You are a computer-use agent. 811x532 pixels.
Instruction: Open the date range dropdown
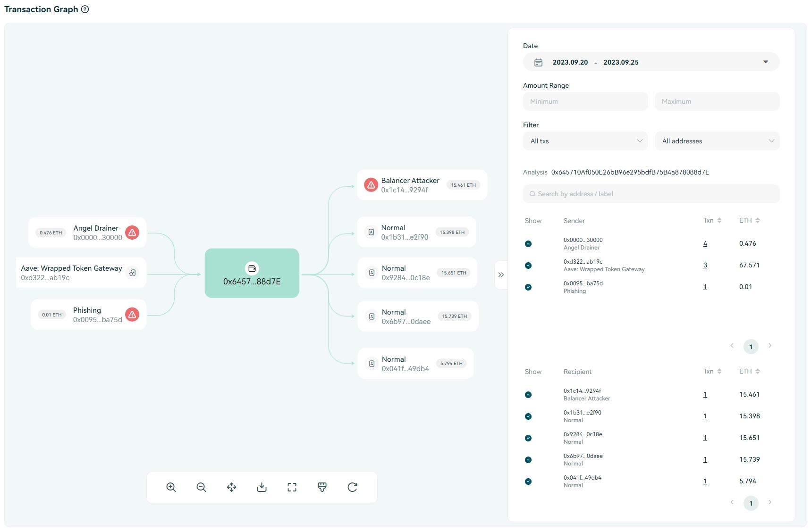(x=765, y=62)
